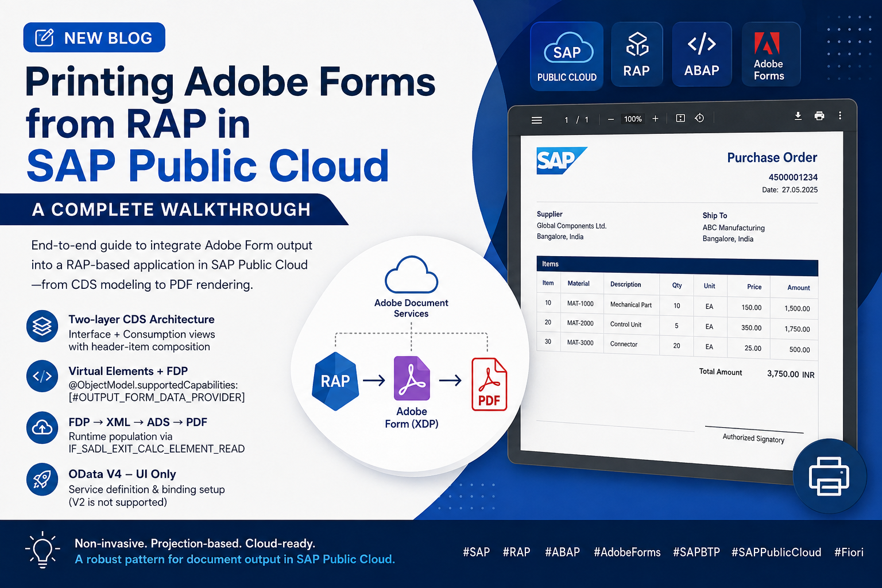882x588 pixels.
Task: Select the SAP Public Cloud tile
Action: [567, 56]
